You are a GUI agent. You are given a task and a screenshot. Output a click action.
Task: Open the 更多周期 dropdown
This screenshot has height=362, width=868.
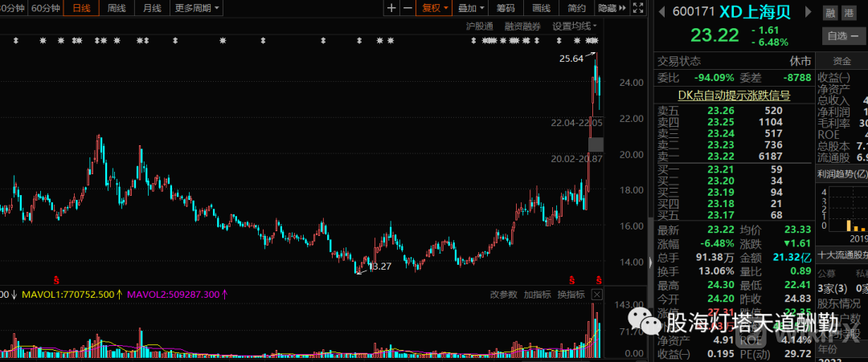[x=197, y=8]
